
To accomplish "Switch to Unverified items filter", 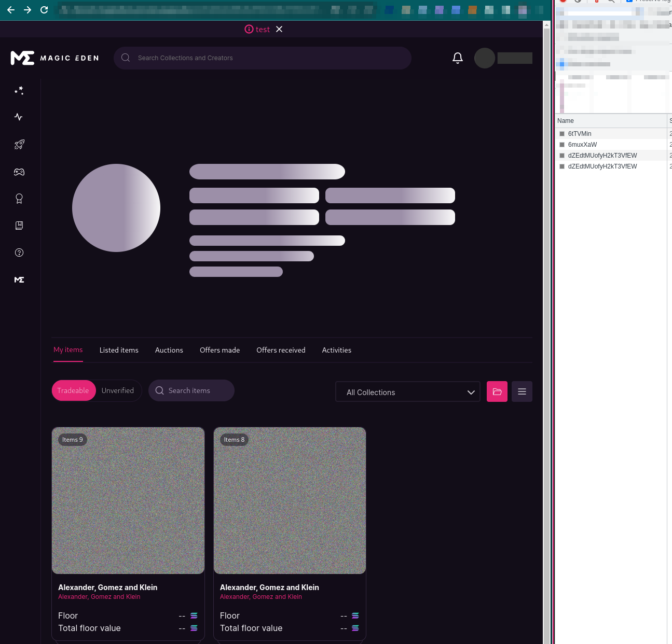I will (118, 391).
